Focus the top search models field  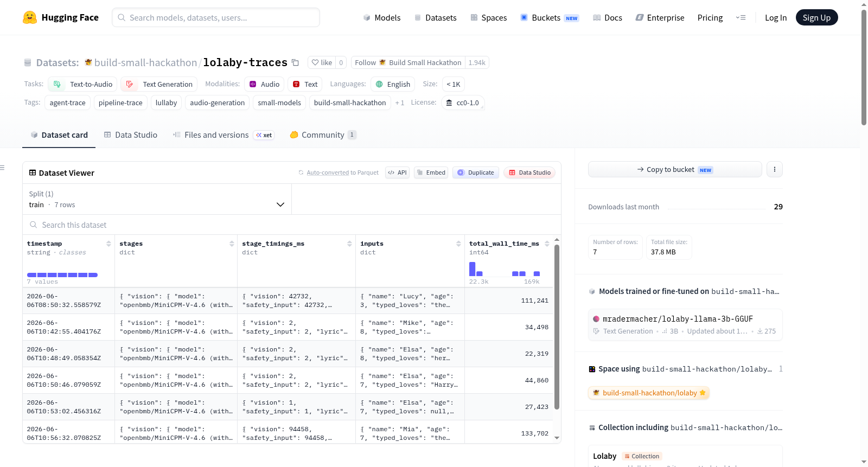[x=216, y=17]
